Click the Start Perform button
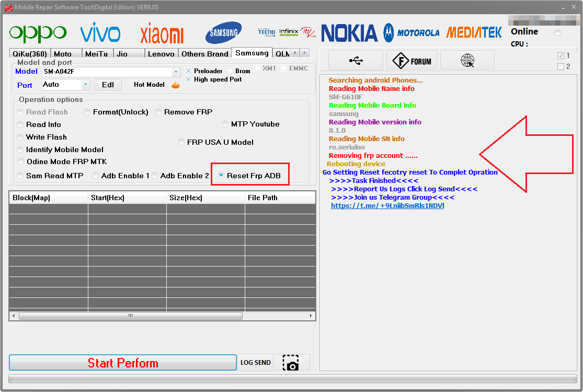 [123, 363]
